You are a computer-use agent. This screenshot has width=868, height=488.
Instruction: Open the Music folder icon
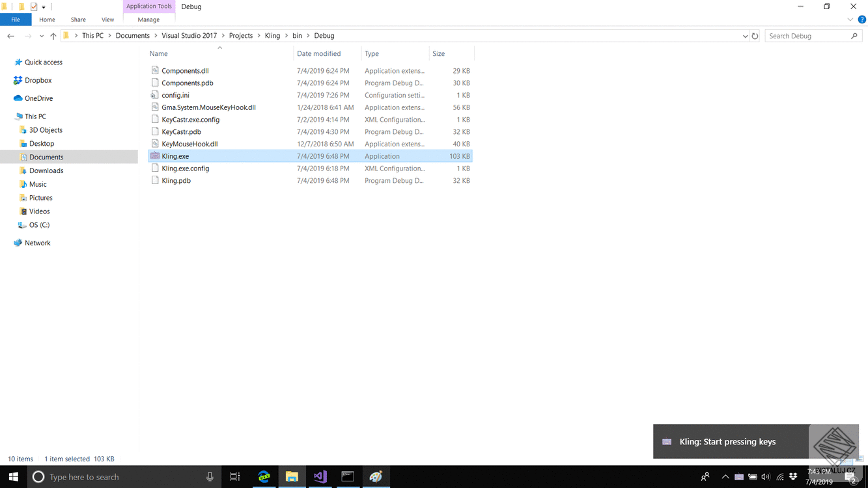point(23,184)
